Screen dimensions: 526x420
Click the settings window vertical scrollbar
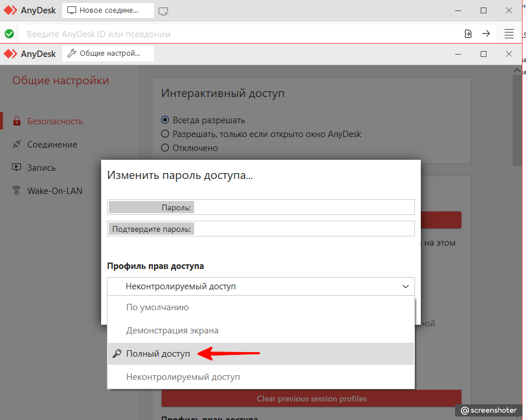coord(517,121)
